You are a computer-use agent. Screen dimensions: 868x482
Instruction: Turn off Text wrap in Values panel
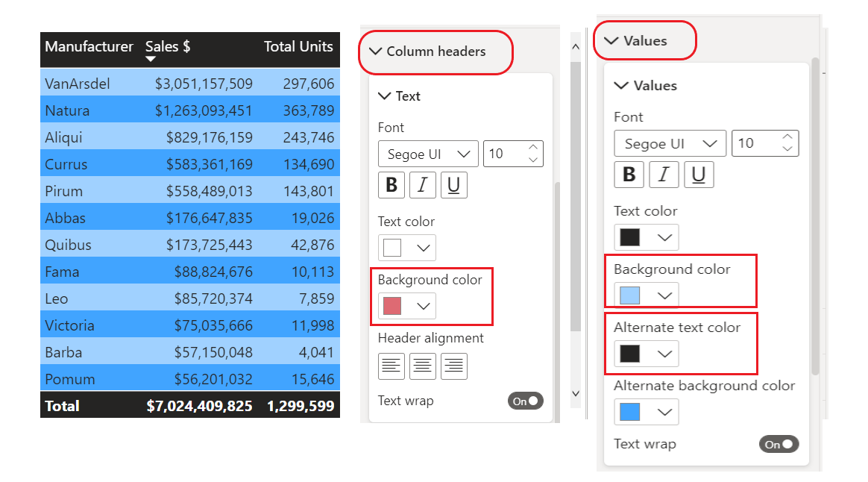779,445
